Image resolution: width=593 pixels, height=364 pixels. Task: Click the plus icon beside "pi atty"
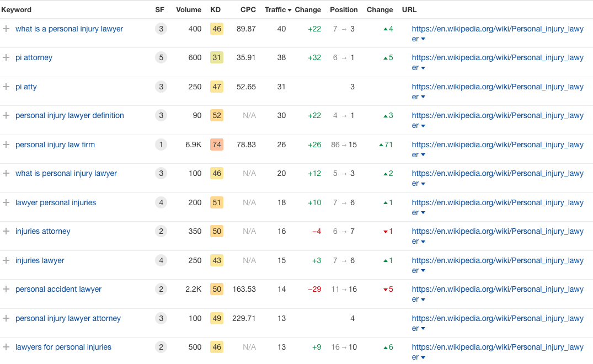pyautogui.click(x=6, y=87)
